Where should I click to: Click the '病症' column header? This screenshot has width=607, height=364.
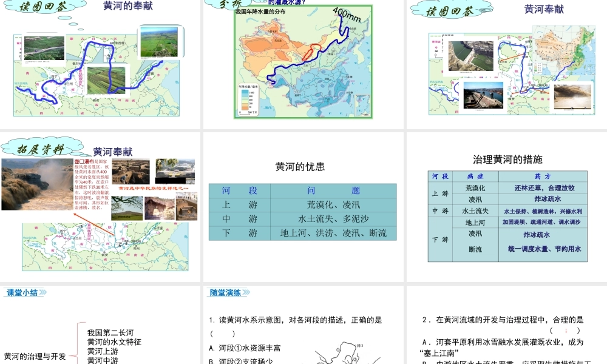475,177
